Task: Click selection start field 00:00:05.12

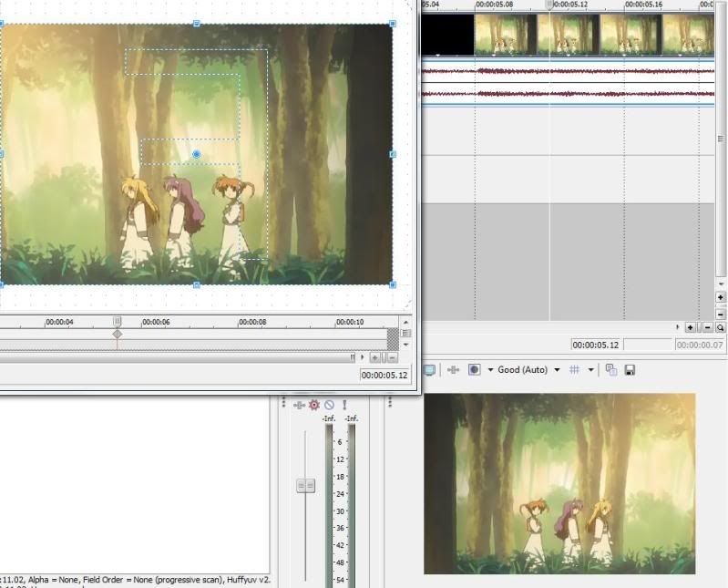Action: [x=596, y=346]
